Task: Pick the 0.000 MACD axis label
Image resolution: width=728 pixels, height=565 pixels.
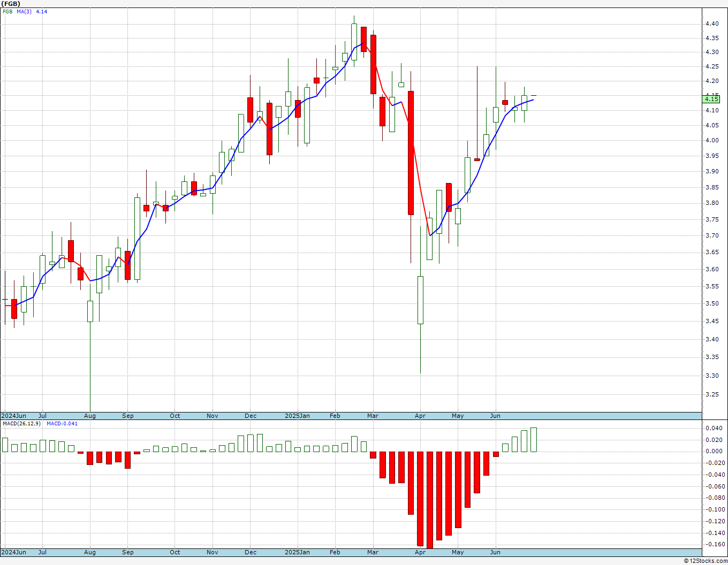Action: [714, 451]
